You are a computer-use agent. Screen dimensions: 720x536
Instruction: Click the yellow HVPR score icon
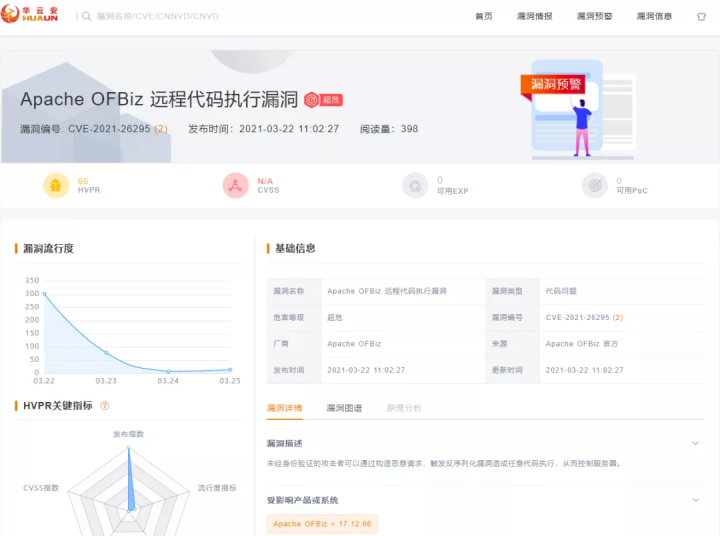pyautogui.click(x=56, y=185)
